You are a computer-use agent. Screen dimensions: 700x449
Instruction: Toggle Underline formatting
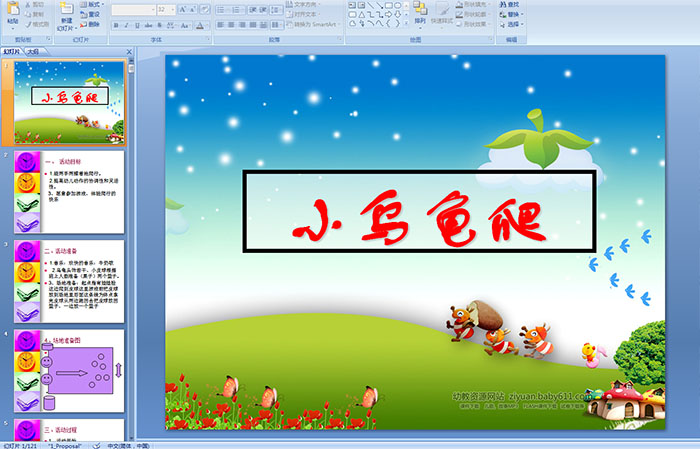pyautogui.click(x=137, y=25)
